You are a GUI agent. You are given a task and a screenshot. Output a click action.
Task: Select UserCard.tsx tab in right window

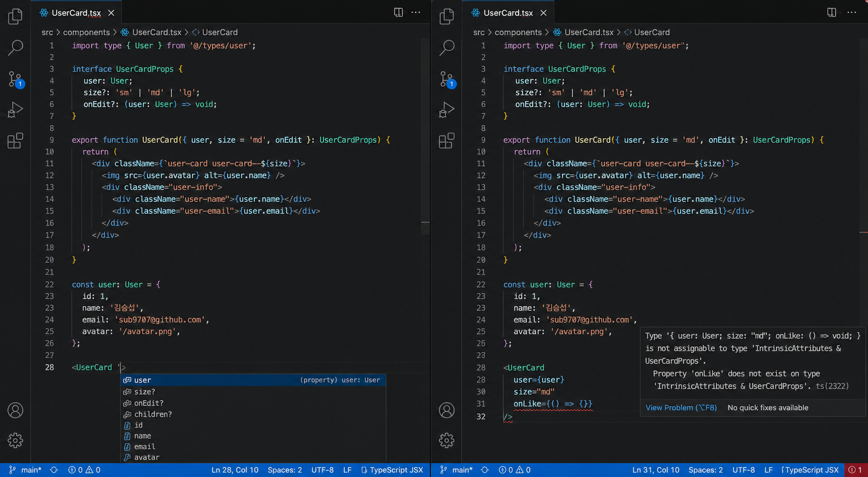508,13
